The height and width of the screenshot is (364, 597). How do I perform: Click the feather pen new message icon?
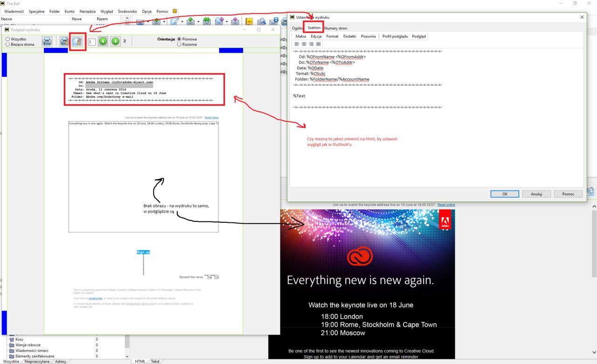(x=174, y=21)
